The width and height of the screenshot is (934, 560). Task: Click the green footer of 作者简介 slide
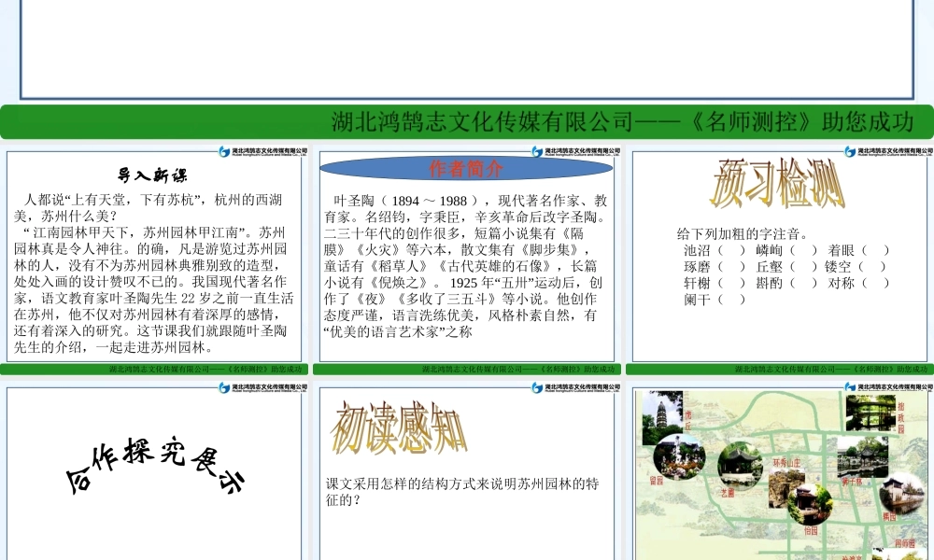(467, 369)
